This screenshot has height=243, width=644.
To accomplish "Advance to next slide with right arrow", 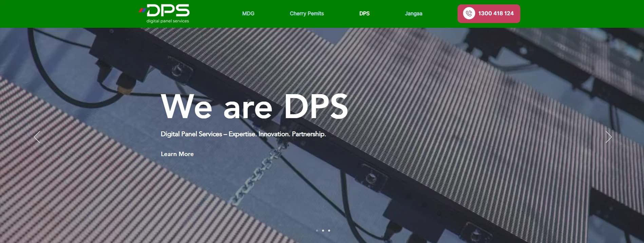I will pos(609,137).
